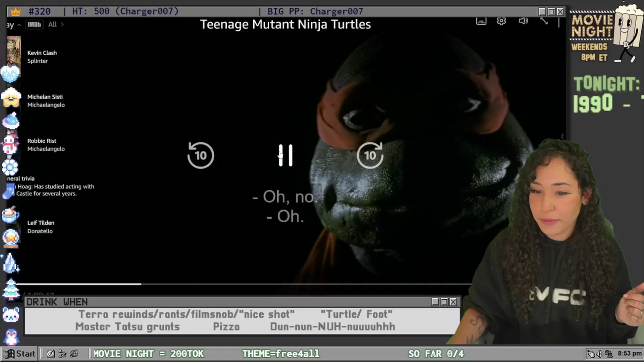The height and width of the screenshot is (362, 644).
Task: Click the 'Pizza' drink rule
Action: 226,326
